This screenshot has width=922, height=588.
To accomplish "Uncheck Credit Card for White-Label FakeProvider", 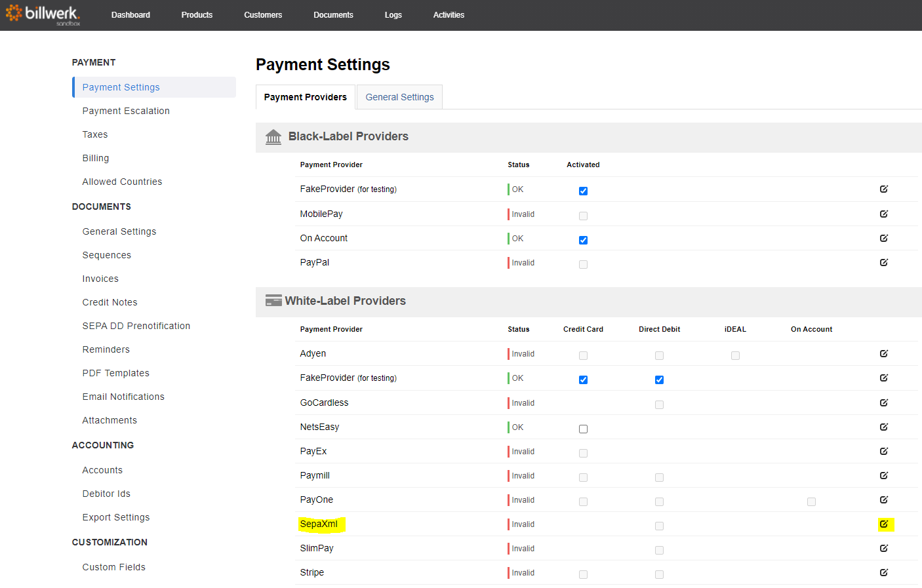I will click(583, 380).
